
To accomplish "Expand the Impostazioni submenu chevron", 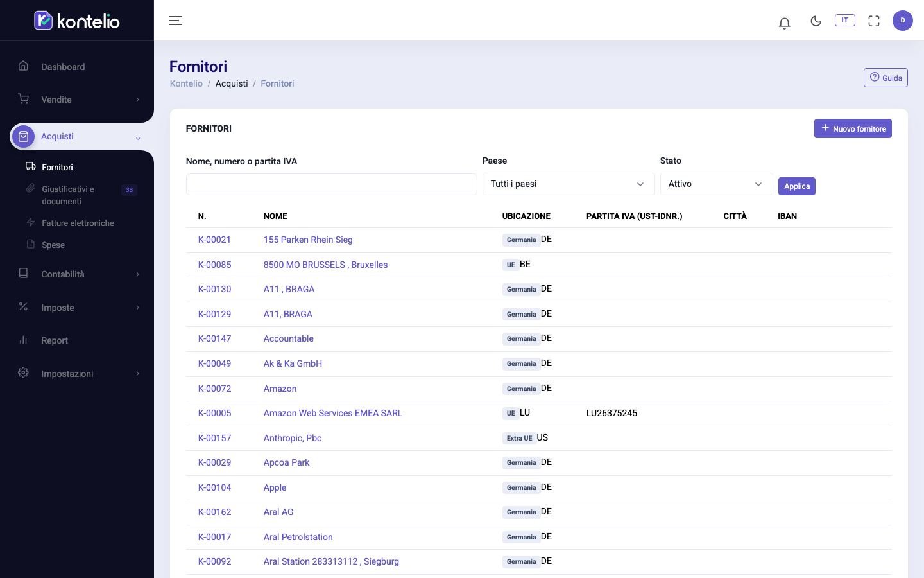I will click(137, 374).
